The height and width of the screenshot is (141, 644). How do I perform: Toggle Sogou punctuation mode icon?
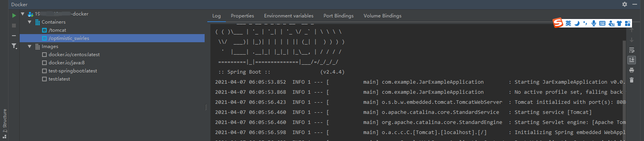pos(585,23)
